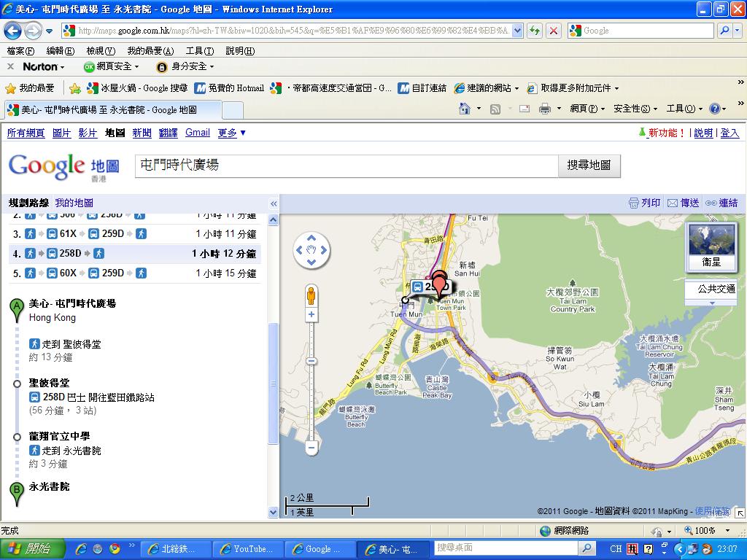The height and width of the screenshot is (560, 747).
Task: Pan the map up with the arrow control
Action: pos(311,238)
